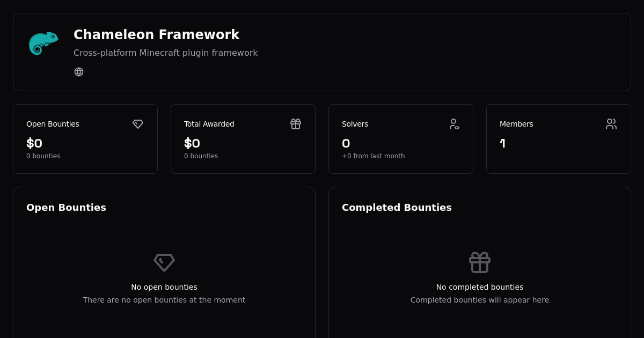
Task: Click the Open Bounties section heading
Action: [x=66, y=208]
